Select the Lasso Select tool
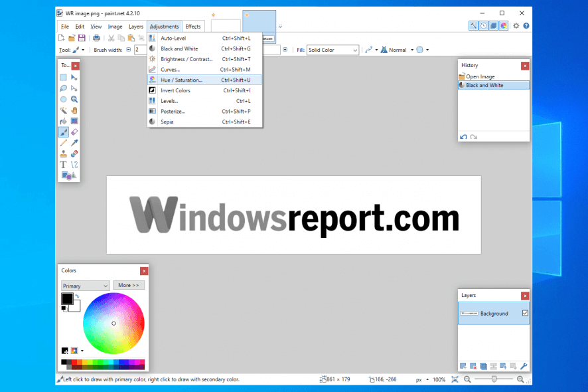This screenshot has height=392, width=588. coord(63,88)
